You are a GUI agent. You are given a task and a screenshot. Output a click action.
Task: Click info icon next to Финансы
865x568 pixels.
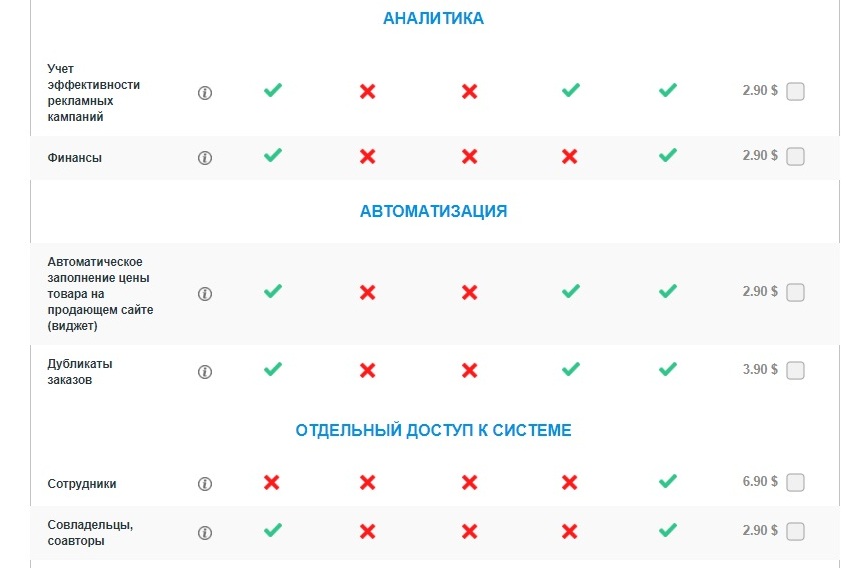[205, 157]
